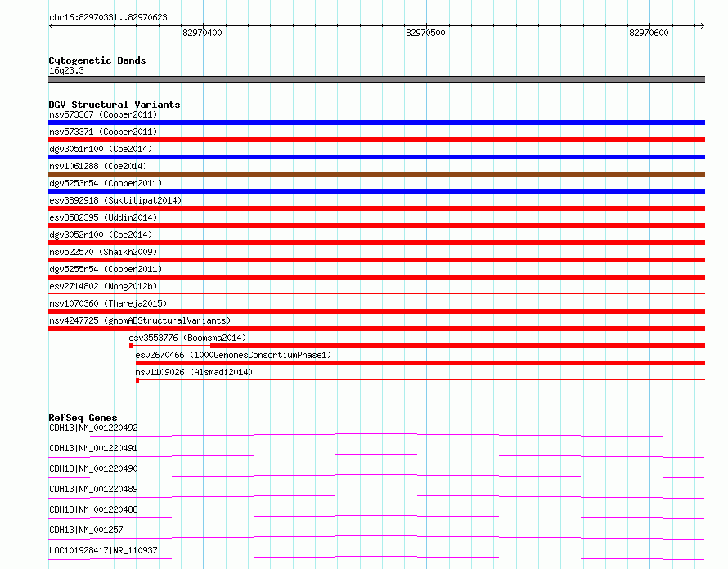The height and width of the screenshot is (569, 728).
Task: Click the ruler's left scroll arrow
Action: 51,25
